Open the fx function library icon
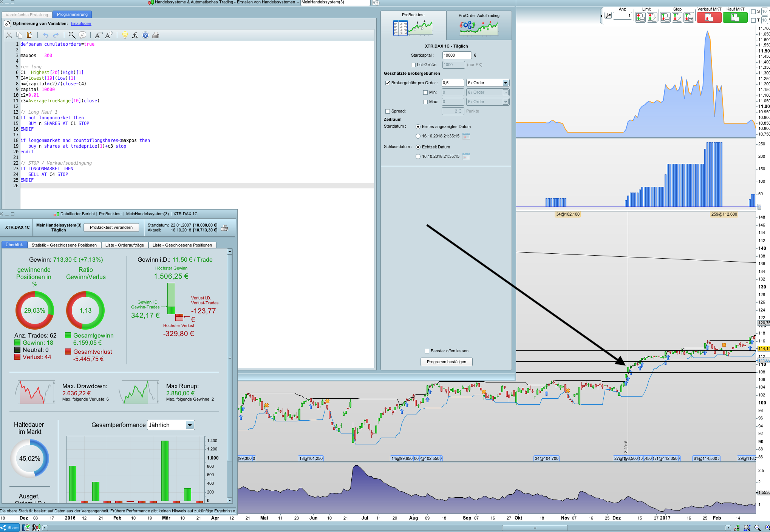 click(x=135, y=35)
